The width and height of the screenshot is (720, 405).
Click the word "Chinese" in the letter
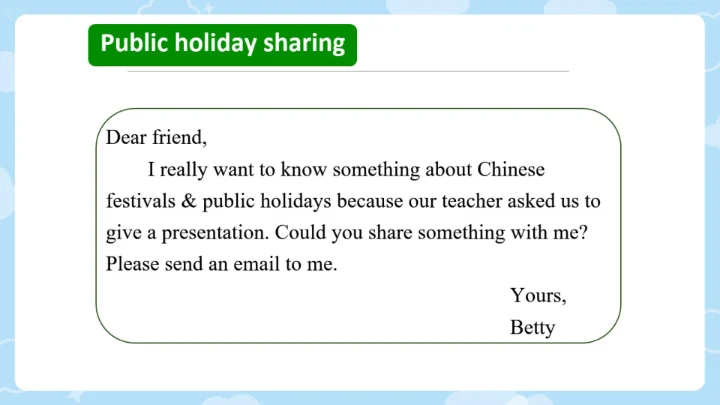[x=510, y=169]
